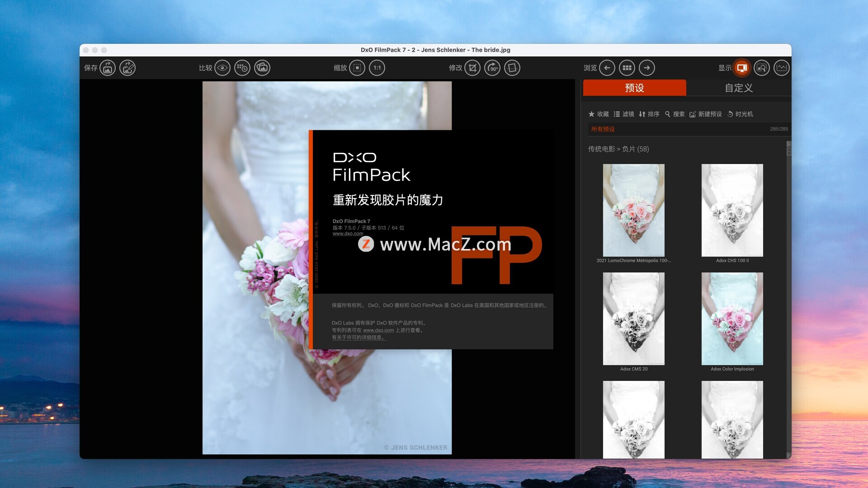Click the window title bar text
The height and width of the screenshot is (488, 868).
(435, 50)
